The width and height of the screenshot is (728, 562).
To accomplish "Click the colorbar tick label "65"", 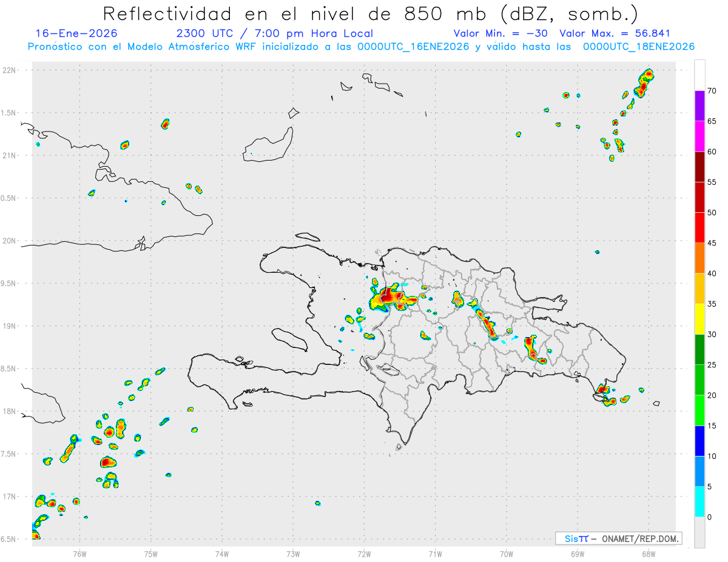I will (x=712, y=121).
